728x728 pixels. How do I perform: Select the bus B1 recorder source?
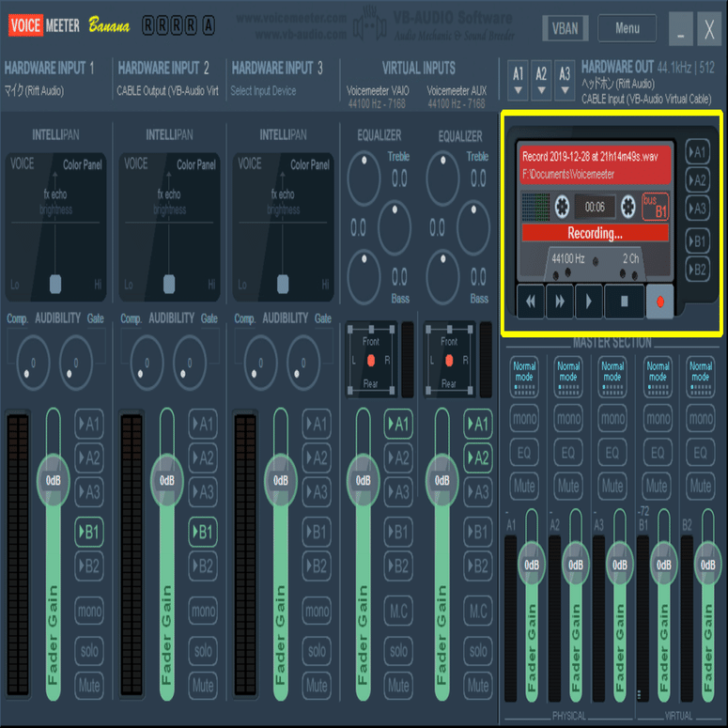[655, 206]
